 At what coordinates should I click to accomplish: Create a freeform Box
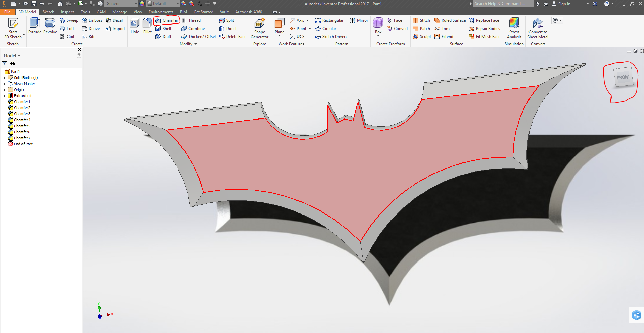[x=378, y=25]
